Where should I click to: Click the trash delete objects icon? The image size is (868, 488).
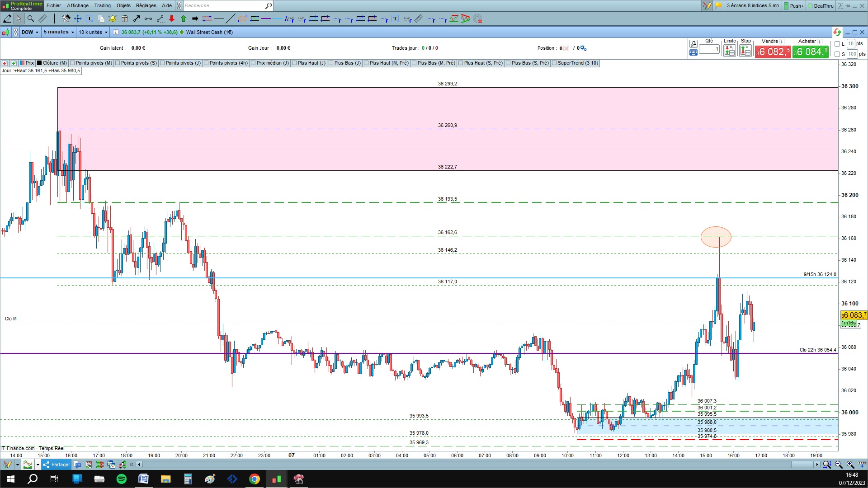click(x=125, y=19)
